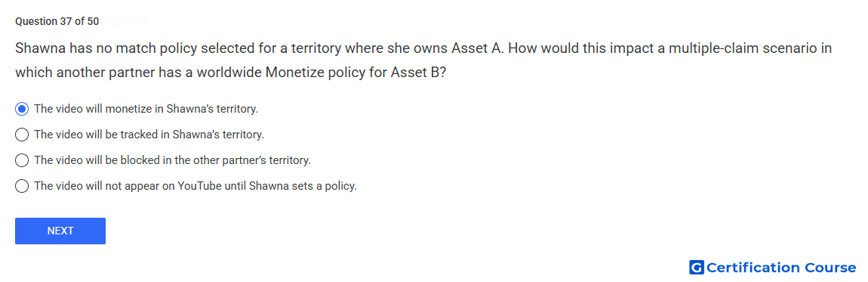Click the selected radio circle for monetize option

coord(22,109)
